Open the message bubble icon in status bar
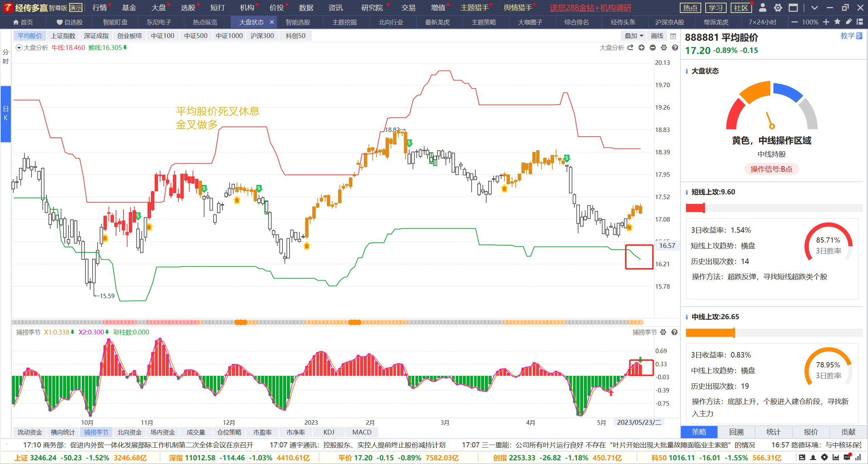Screen dimensions: 868x464 [x=847, y=457]
